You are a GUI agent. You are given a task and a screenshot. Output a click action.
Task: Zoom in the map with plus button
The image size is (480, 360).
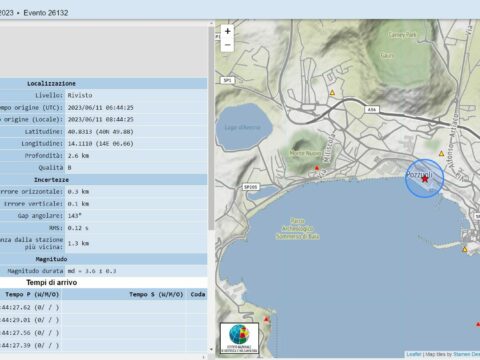point(228,31)
